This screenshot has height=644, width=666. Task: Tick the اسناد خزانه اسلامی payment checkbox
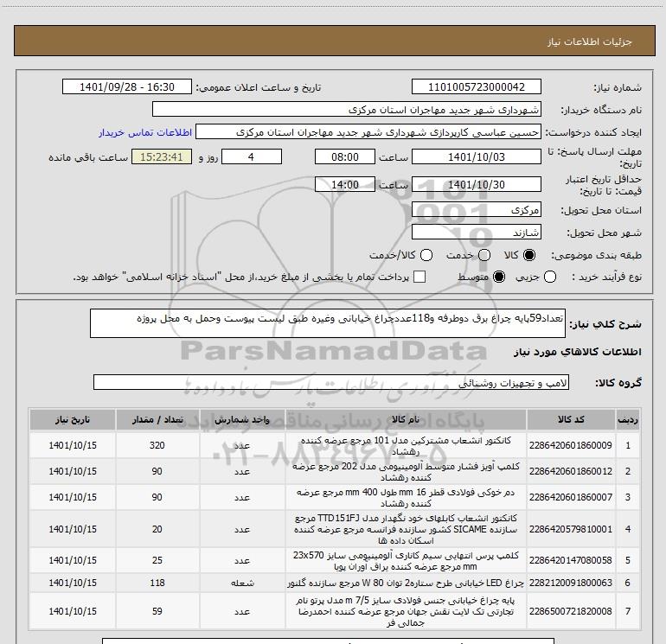click(x=419, y=277)
